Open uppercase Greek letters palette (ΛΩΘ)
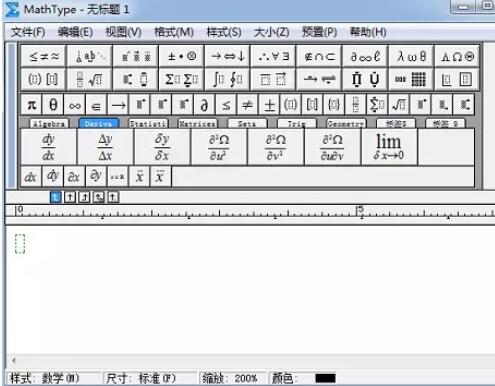495x386 pixels. 457,56
